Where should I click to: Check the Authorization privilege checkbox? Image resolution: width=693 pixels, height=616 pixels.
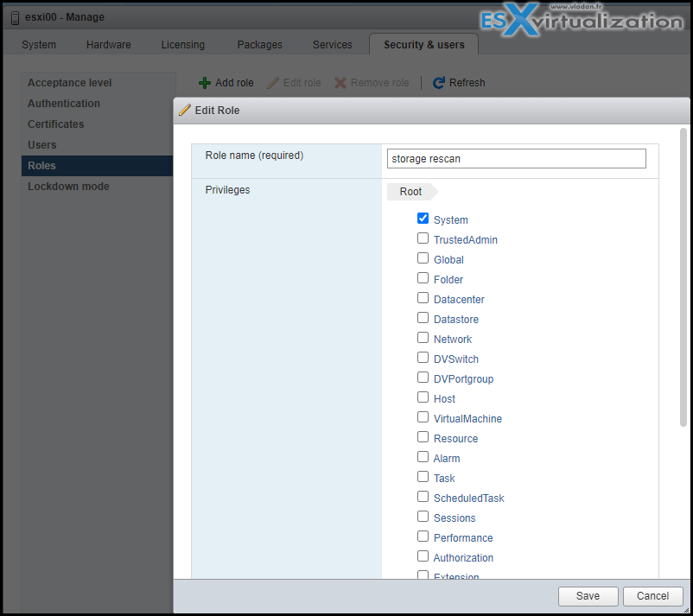(423, 556)
